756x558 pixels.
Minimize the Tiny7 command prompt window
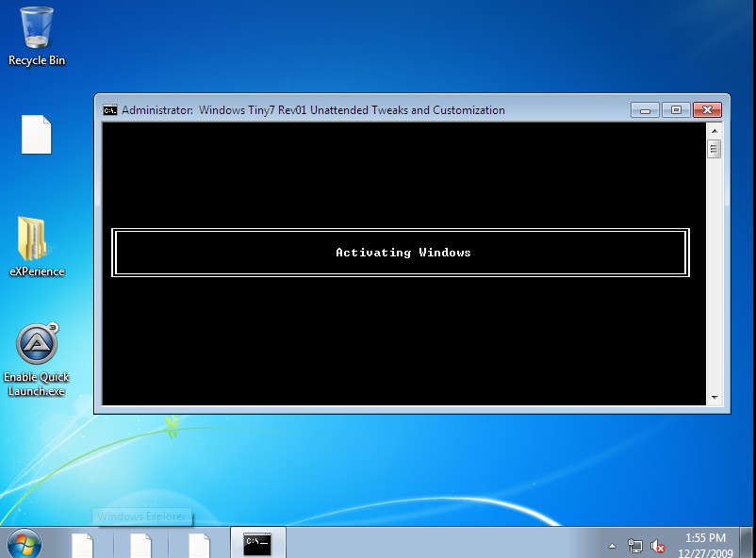(x=645, y=110)
